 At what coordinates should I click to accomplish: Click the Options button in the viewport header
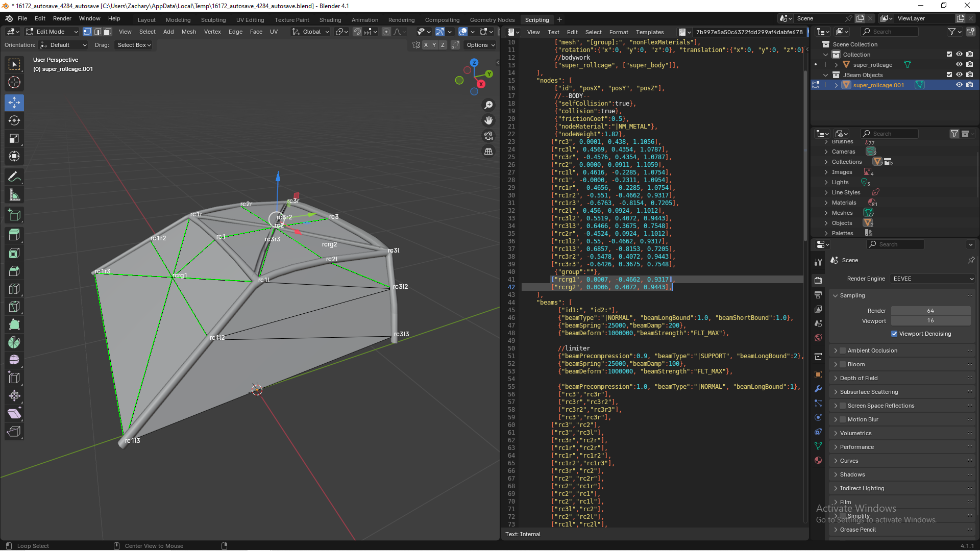point(480,45)
